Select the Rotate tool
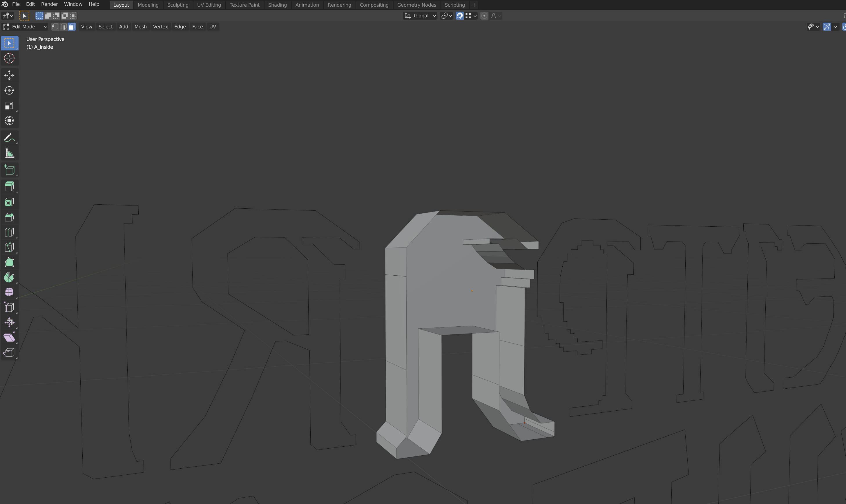The height and width of the screenshot is (504, 846). point(10,90)
